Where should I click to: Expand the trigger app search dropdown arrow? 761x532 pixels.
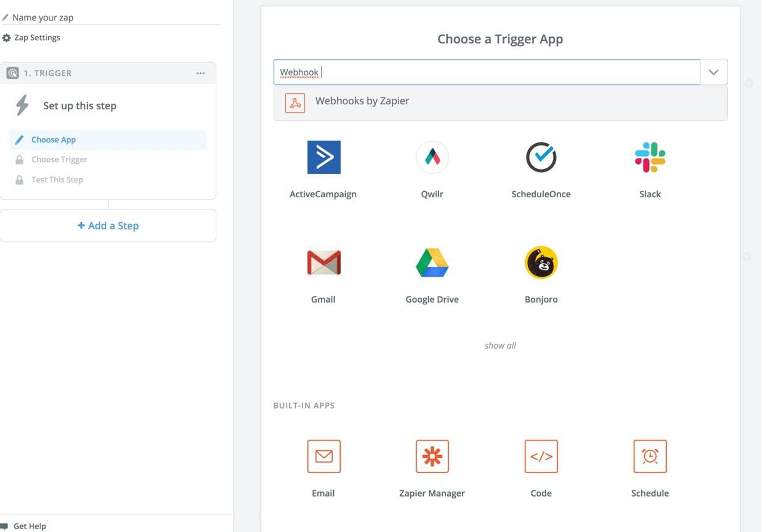coord(713,72)
